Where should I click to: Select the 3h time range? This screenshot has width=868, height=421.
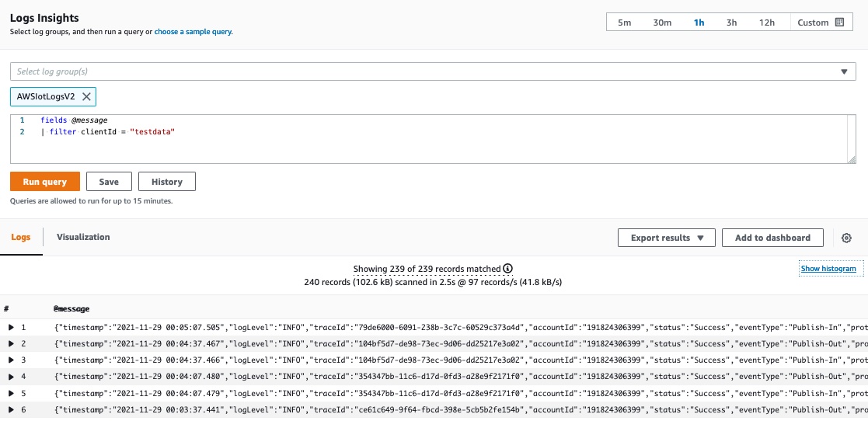tap(732, 23)
